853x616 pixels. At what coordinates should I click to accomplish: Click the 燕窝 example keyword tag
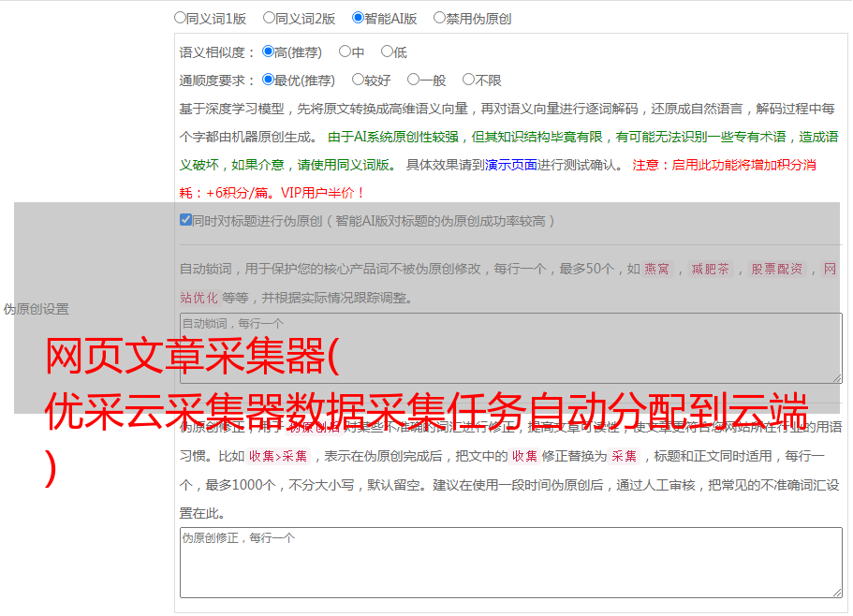coord(657,269)
